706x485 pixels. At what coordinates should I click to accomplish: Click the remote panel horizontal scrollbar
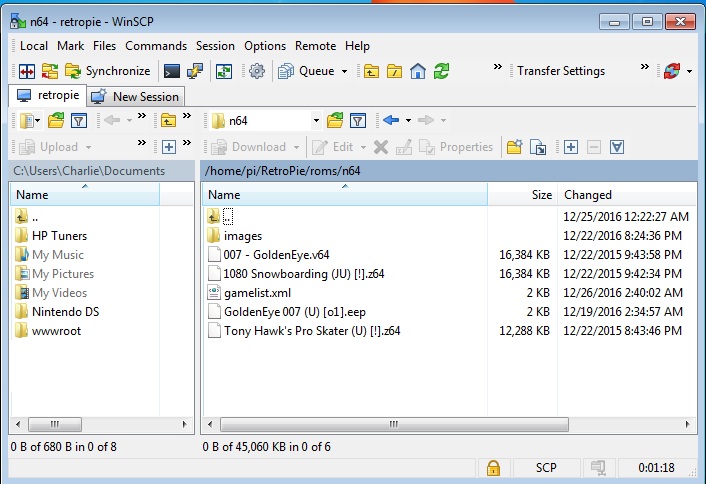394,424
